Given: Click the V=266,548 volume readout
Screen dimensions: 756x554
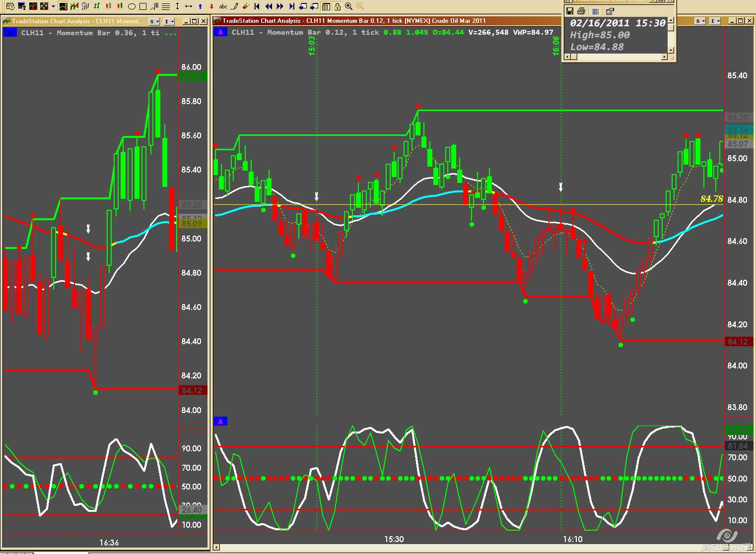Looking at the screenshot, I should (x=488, y=32).
